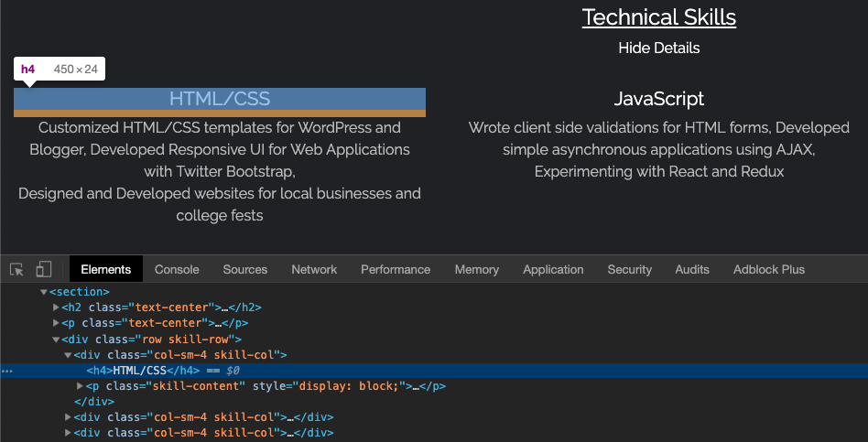868x442 pixels.
Task: Click the orange margin strip under HTML/CSS
Action: [x=219, y=113]
